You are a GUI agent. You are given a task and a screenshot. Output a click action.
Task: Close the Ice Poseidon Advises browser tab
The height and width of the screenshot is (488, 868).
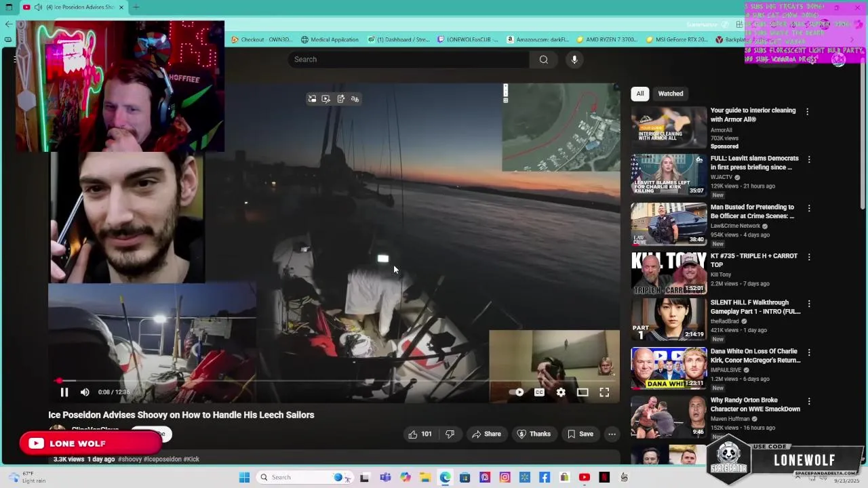click(121, 7)
